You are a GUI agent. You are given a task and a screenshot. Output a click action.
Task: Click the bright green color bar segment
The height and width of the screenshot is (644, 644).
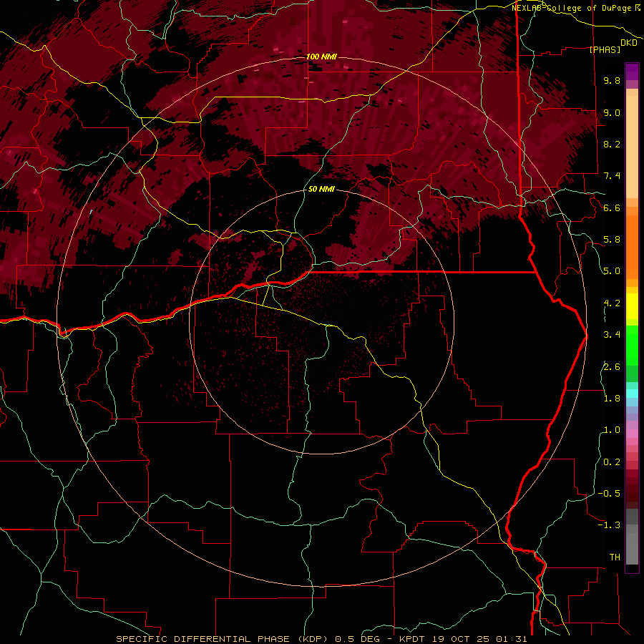coord(632,345)
